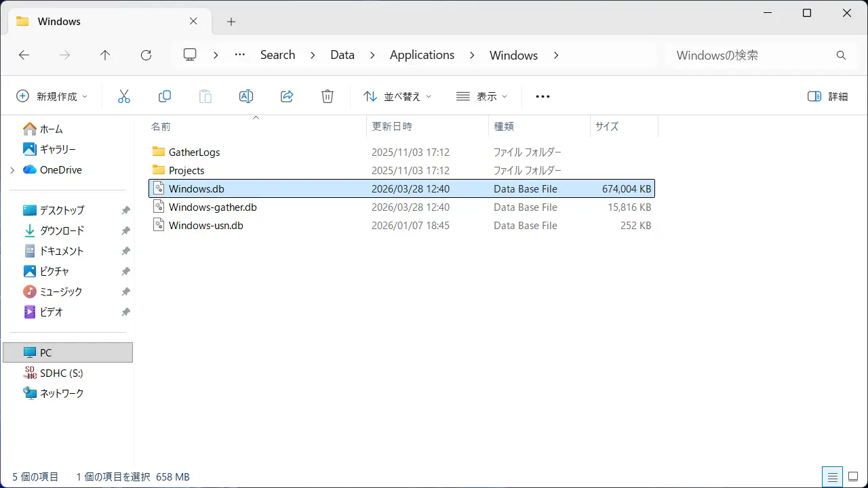
Task: Go up one folder level
Action: [x=105, y=56]
